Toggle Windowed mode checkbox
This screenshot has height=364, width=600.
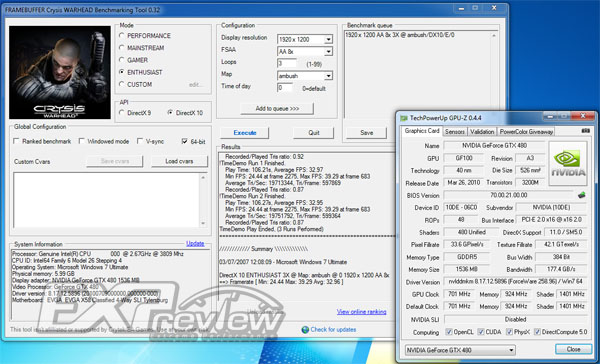pos(82,141)
